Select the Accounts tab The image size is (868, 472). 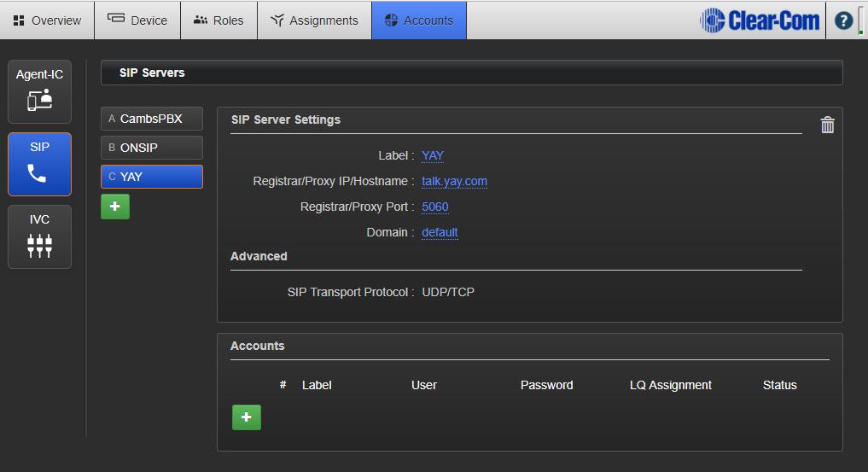(x=418, y=20)
